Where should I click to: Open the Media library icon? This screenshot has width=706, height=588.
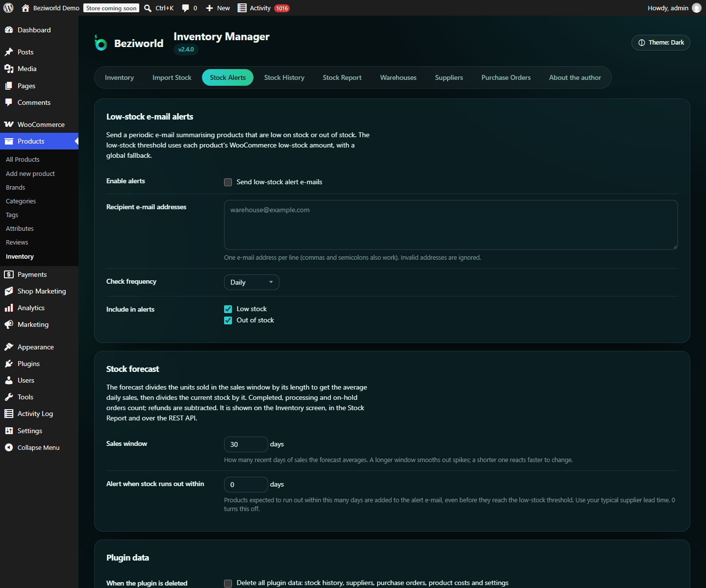click(x=9, y=69)
